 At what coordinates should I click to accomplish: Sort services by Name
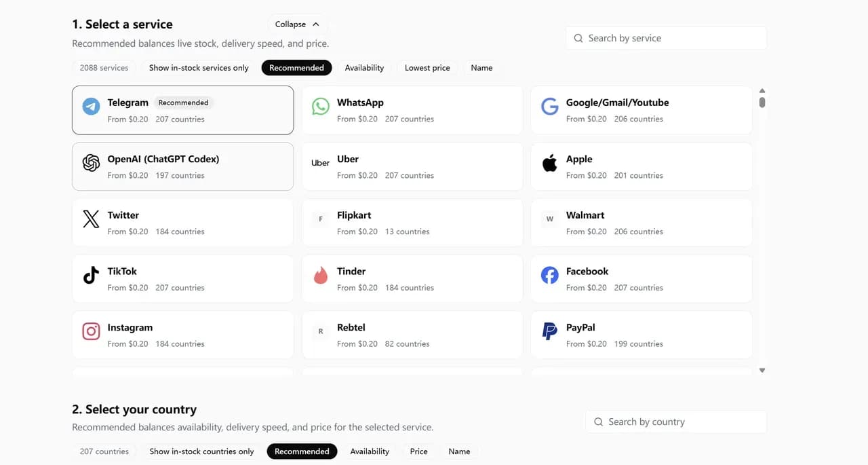(481, 68)
